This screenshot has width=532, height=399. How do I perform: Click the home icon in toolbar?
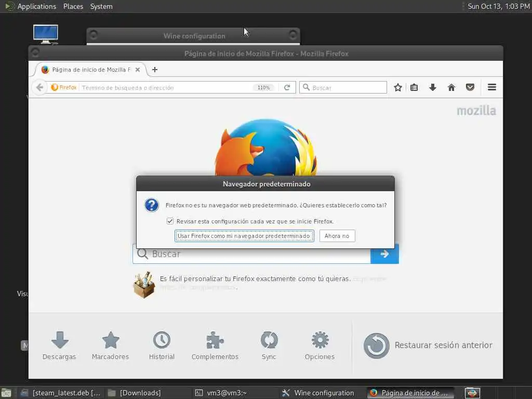tap(451, 87)
